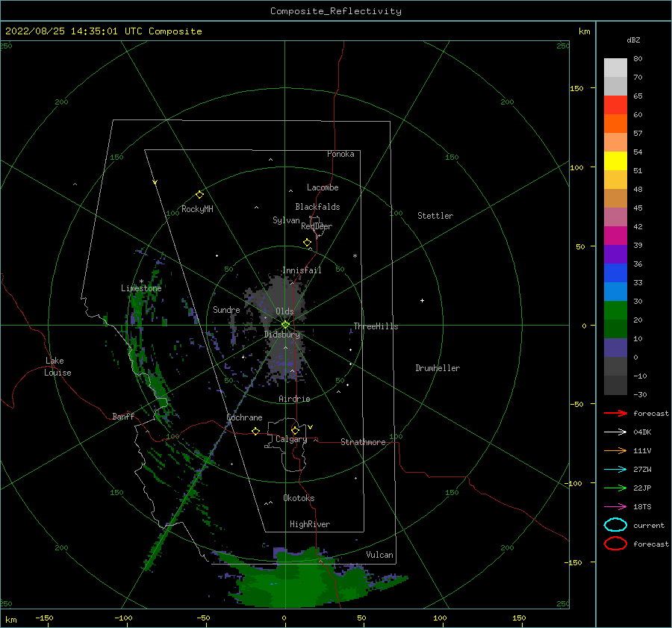Click the Cochrane label
The image size is (672, 628).
click(244, 417)
